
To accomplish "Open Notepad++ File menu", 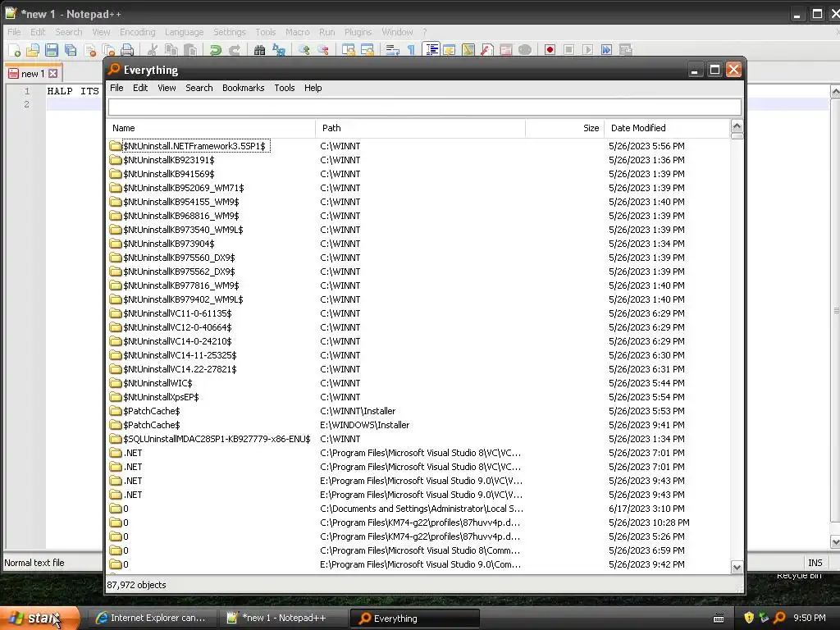I will pos(14,32).
